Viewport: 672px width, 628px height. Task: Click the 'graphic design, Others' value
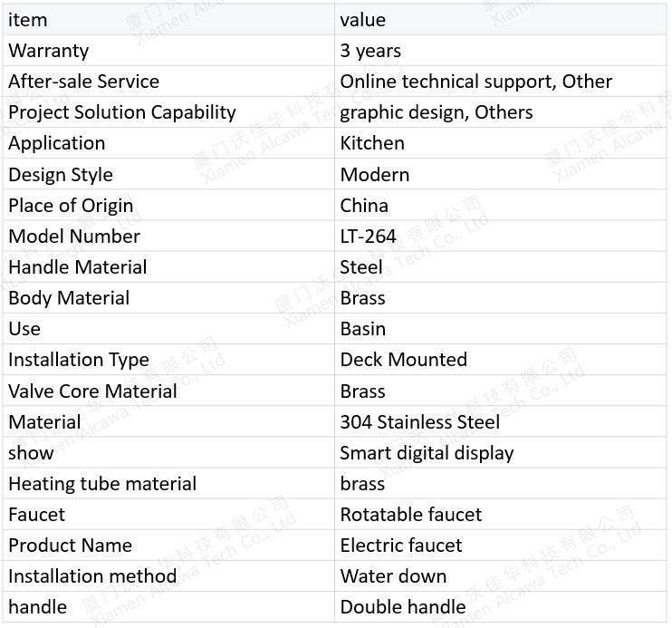(437, 112)
